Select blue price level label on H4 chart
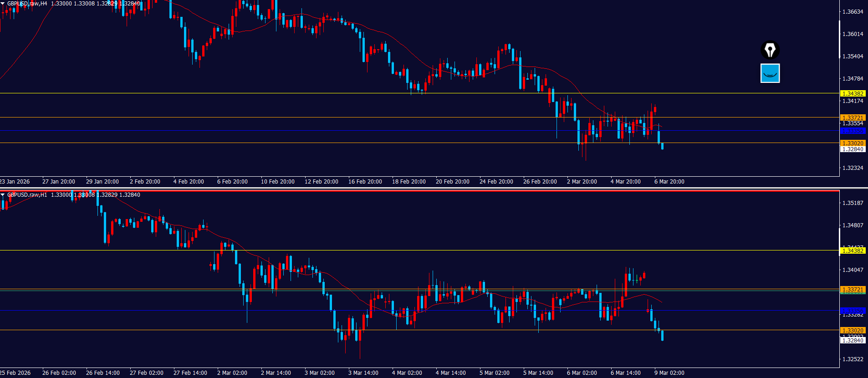Screen dimensions: 868x378 coord(853,131)
